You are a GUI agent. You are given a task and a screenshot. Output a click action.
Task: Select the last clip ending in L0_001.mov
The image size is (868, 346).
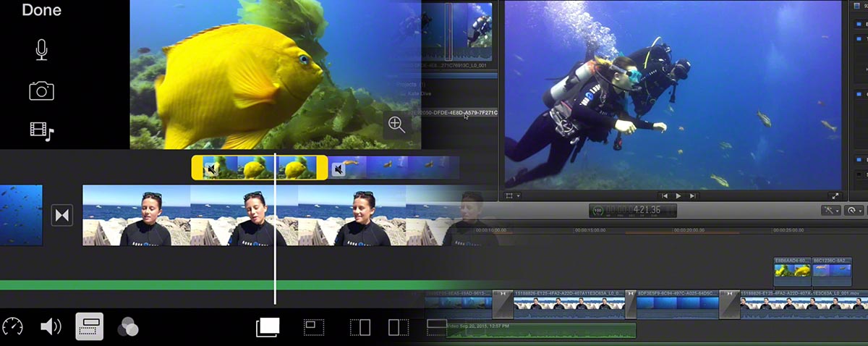pos(804,305)
